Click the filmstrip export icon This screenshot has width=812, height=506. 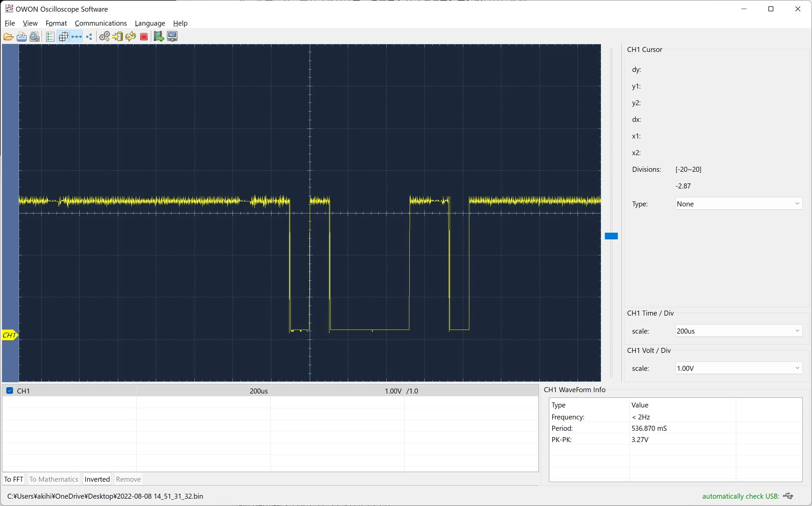coord(159,37)
